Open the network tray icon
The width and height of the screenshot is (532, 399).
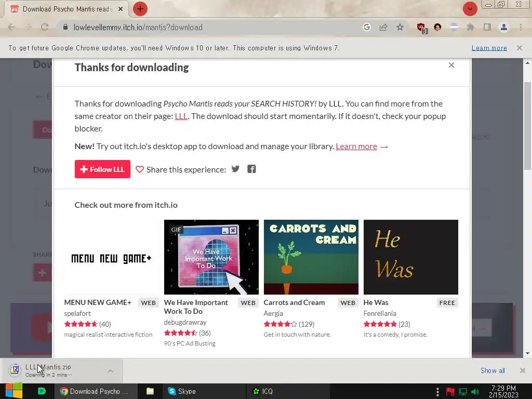point(463,392)
